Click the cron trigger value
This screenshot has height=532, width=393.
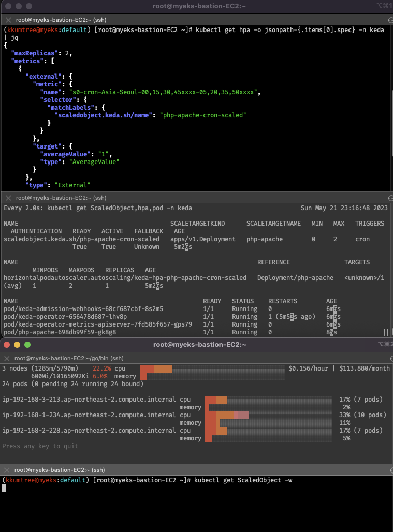point(362,239)
